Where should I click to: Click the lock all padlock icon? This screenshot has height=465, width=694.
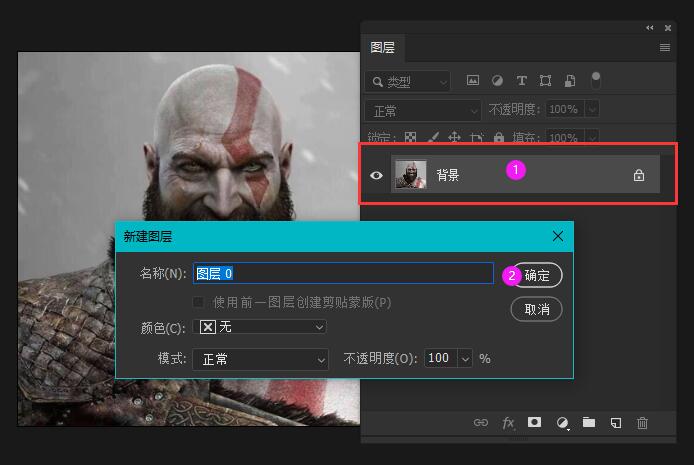(x=499, y=137)
